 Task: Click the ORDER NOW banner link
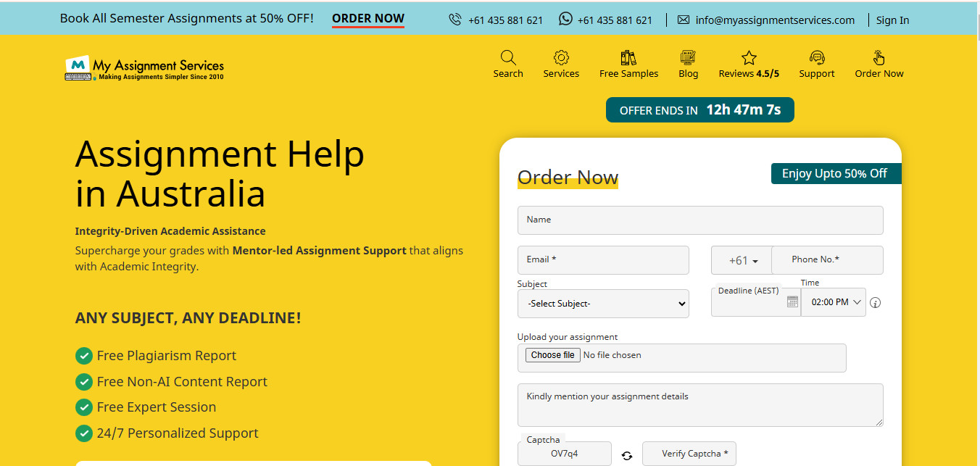point(368,19)
